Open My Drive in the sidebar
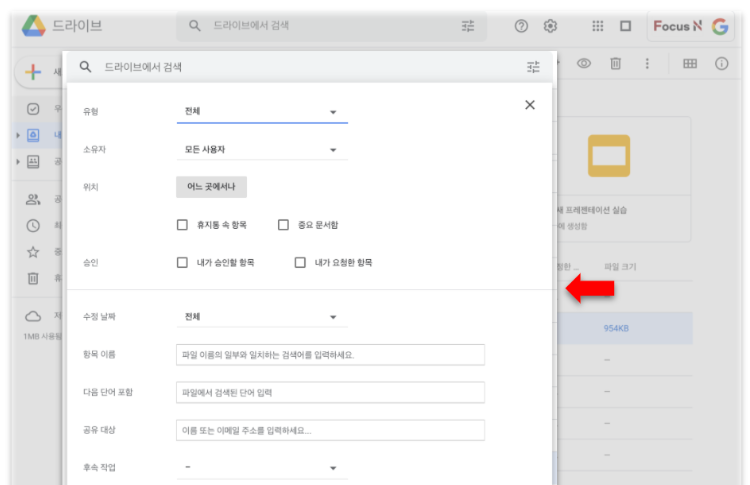 33,135
